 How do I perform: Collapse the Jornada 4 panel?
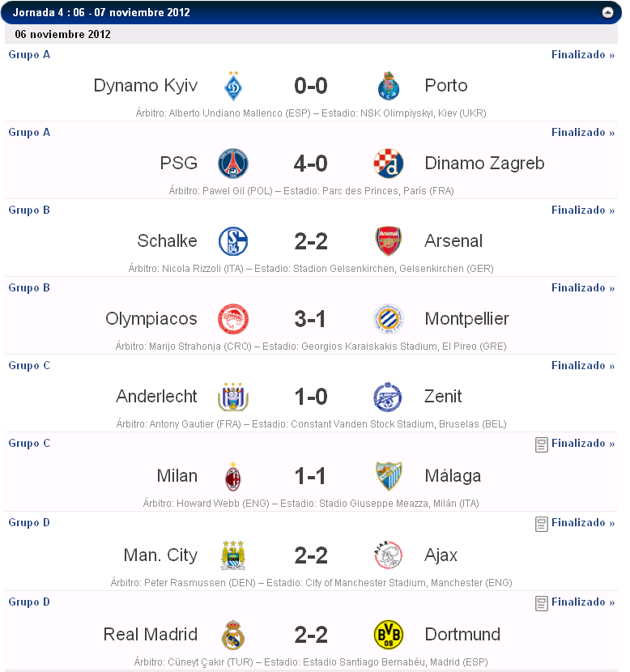[x=607, y=12]
